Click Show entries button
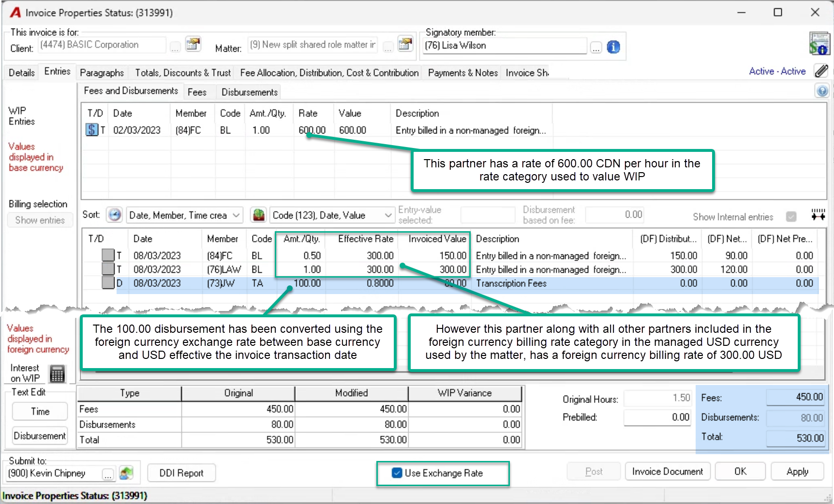 40,220
